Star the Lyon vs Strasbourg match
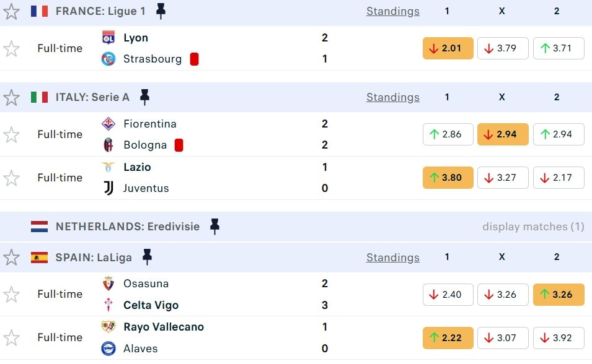Screen dimensions: 592x364 [11, 48]
